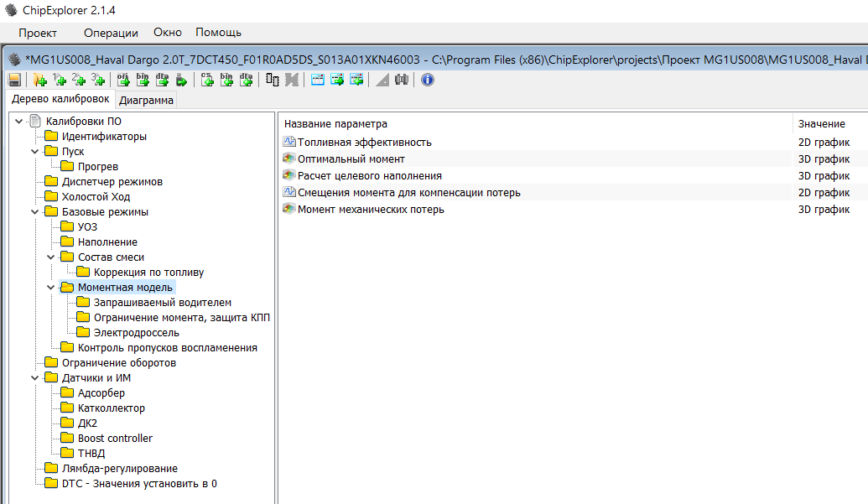868x504 pixels.
Task: Click the 'ori' export toolbar icon
Action: click(123, 80)
